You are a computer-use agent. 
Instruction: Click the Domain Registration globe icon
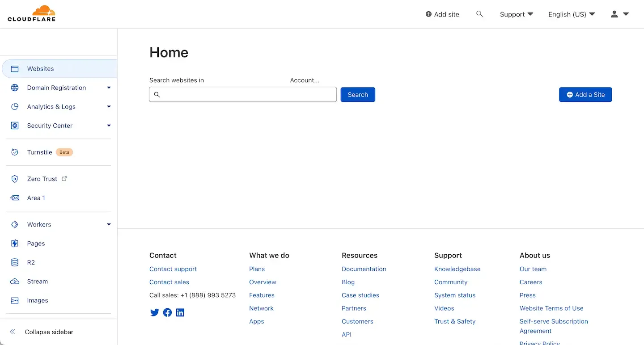point(15,88)
